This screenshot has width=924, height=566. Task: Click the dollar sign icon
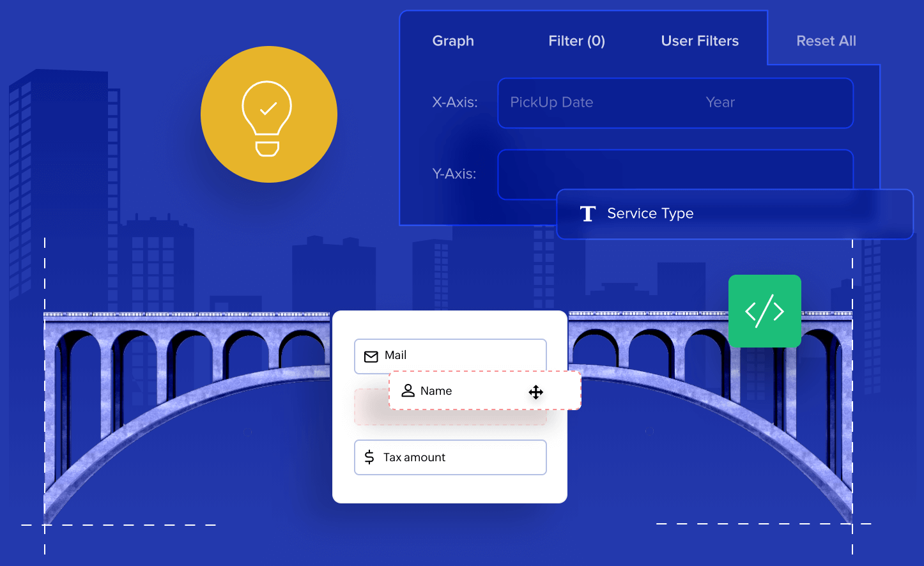click(369, 457)
